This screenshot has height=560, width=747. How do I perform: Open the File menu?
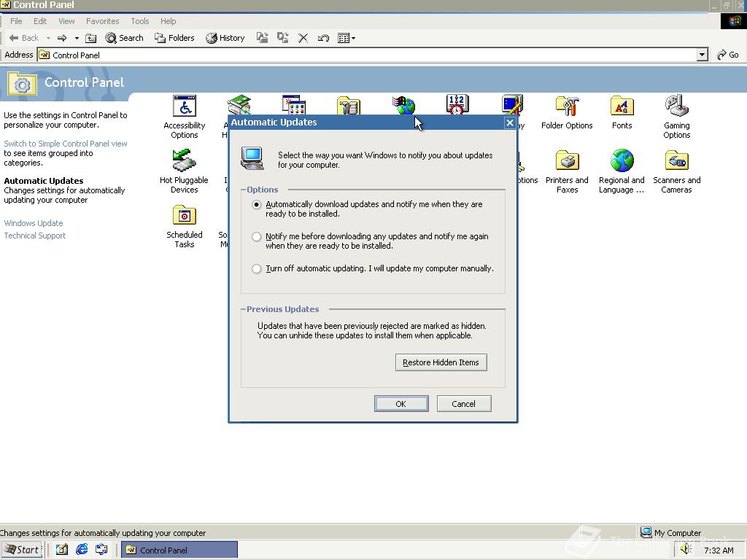[16, 21]
